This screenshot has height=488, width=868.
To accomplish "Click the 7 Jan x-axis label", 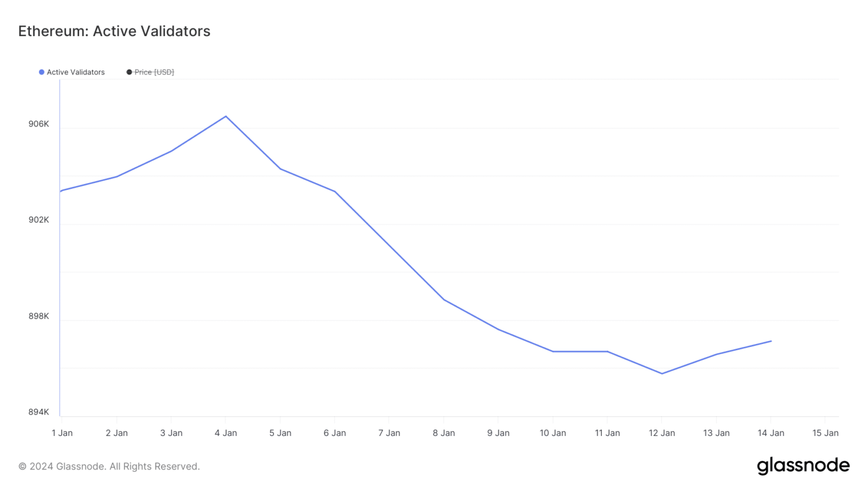I will tap(389, 433).
